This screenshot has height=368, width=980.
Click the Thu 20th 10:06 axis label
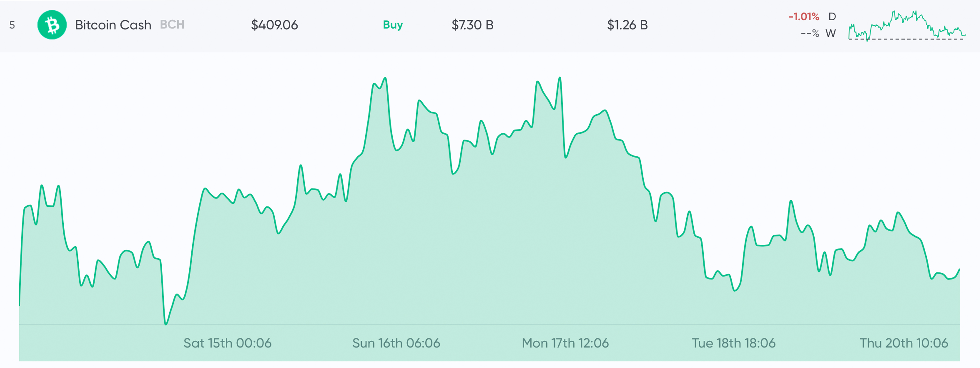(x=903, y=343)
